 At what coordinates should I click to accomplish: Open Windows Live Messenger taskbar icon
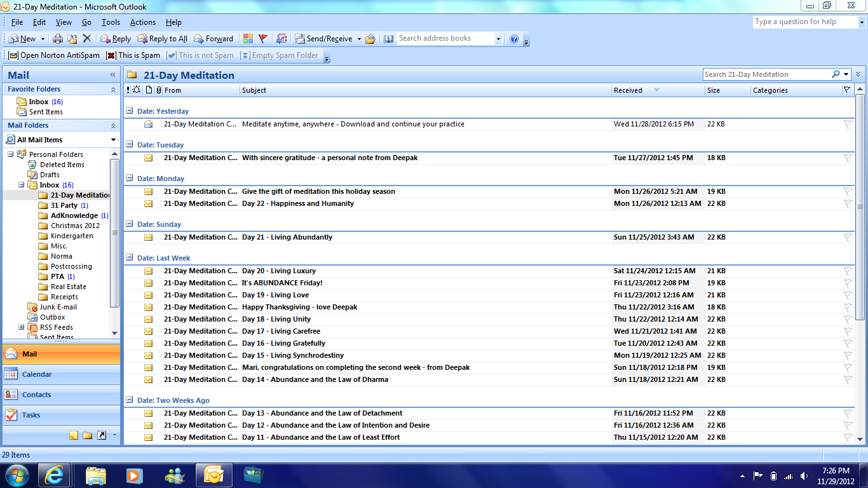point(174,475)
